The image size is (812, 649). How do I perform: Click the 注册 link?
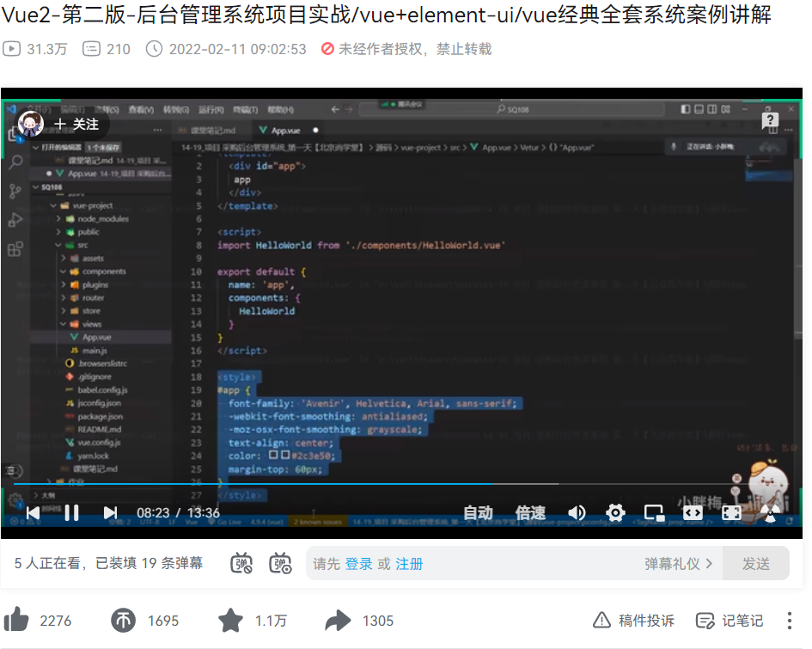[409, 564]
